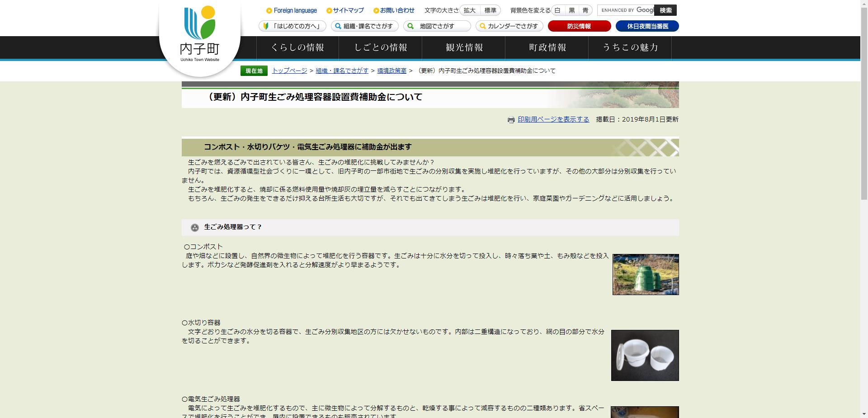
Task: Click the yellow magnifier icon in カレンダーでさがす
Action: (481, 26)
